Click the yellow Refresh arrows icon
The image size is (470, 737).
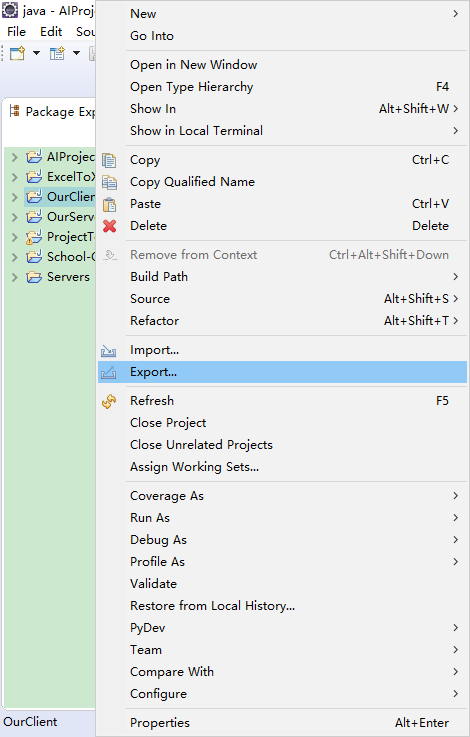point(109,401)
